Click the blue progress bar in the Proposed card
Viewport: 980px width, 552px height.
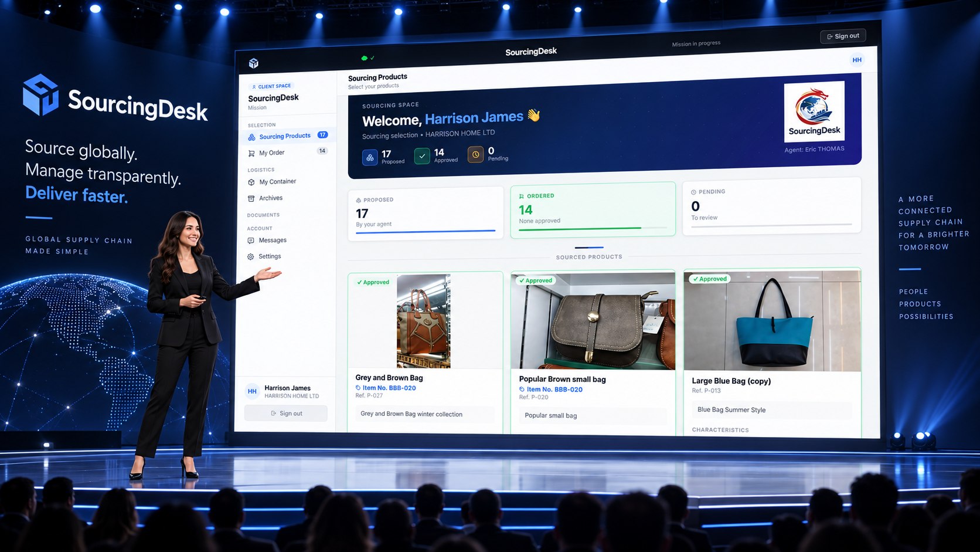pyautogui.click(x=426, y=232)
